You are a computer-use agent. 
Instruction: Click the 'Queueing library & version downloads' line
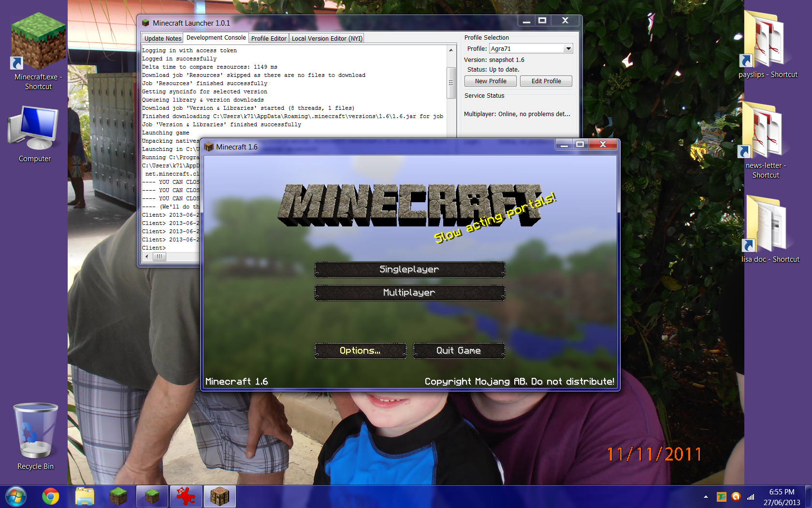(203, 100)
